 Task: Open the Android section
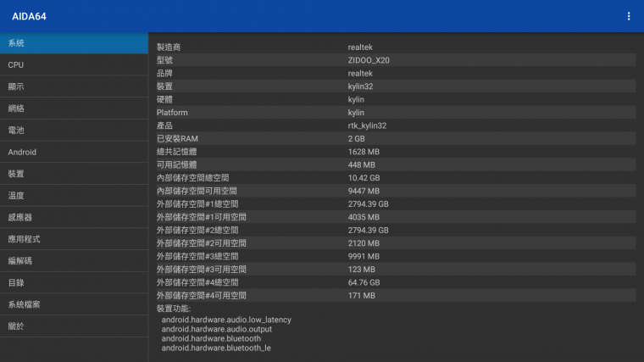tap(74, 152)
